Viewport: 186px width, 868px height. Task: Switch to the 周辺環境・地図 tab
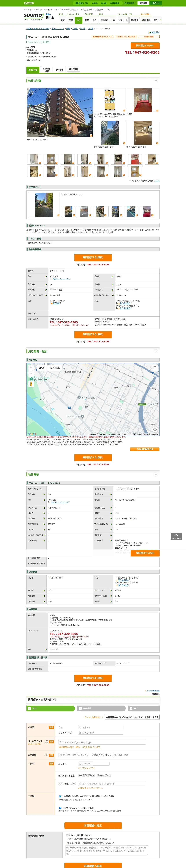tap(46, 70)
